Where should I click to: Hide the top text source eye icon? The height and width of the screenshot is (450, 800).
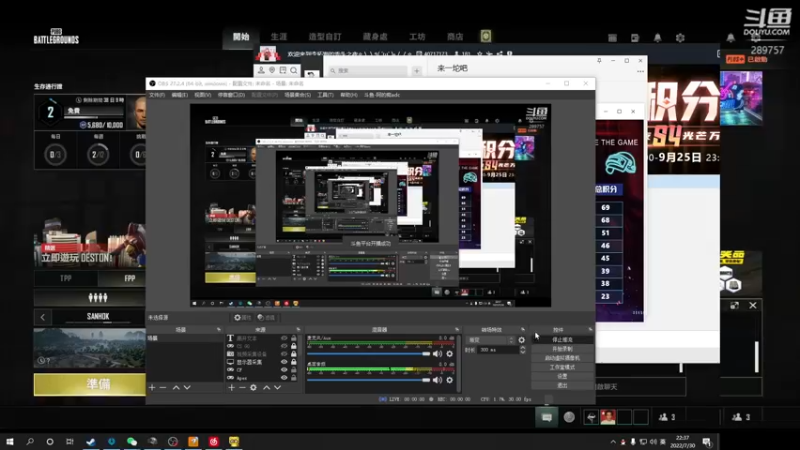tap(284, 338)
